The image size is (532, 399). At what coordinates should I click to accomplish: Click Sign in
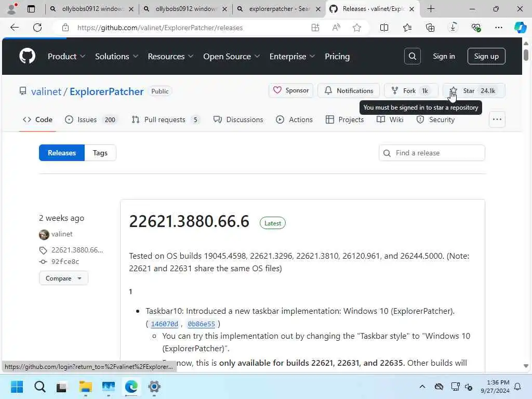click(444, 56)
